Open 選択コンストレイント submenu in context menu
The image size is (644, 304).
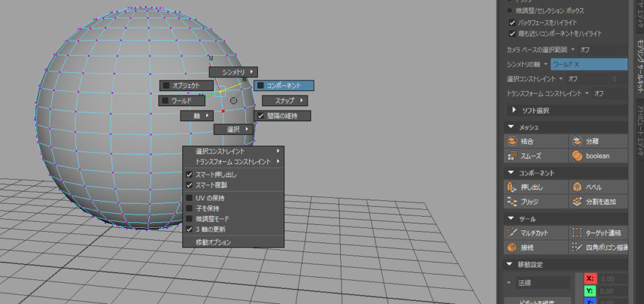[233, 151]
